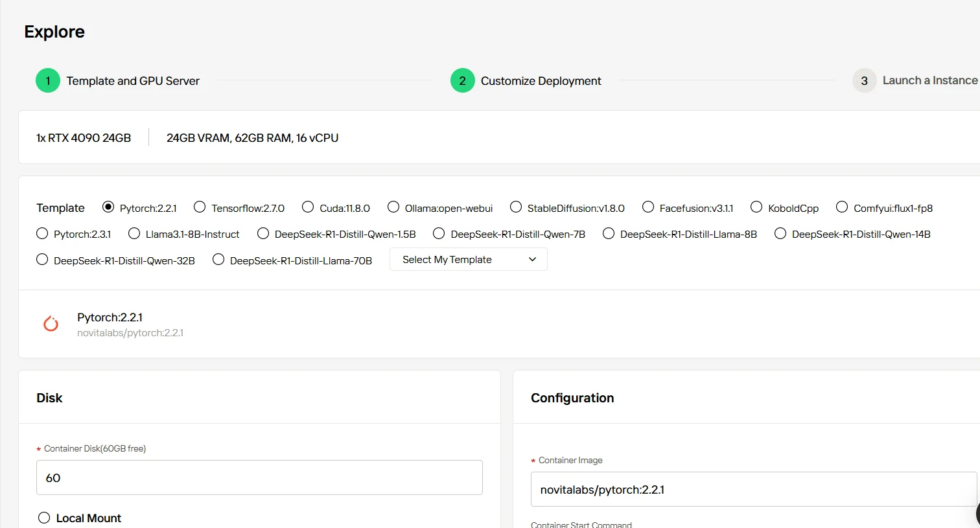Click the Configuration section heading
Viewport: 980px width, 528px height.
(572, 398)
